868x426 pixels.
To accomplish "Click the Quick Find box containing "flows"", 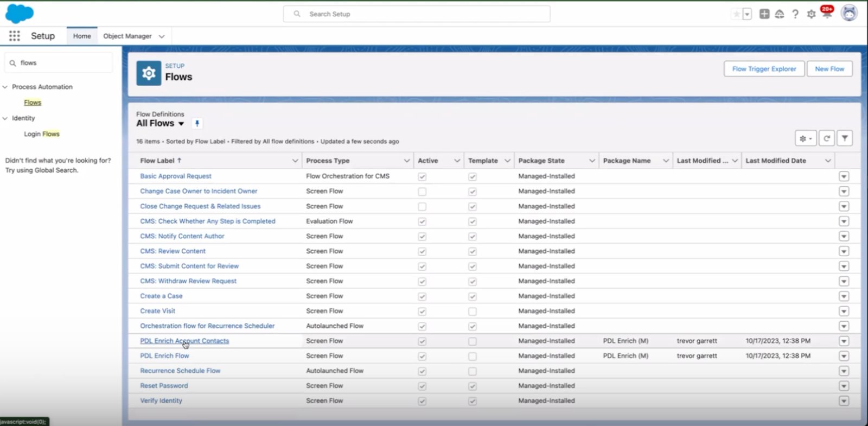I will point(59,63).
